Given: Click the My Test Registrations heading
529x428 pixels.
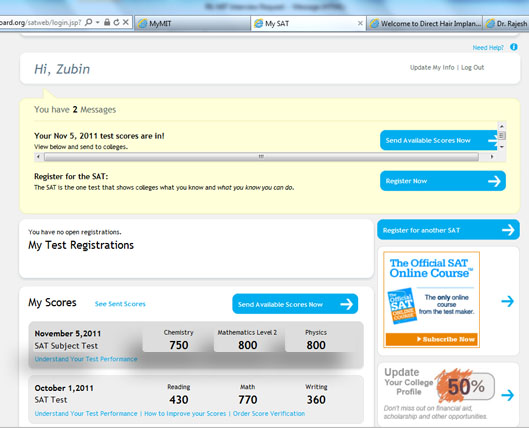Looking at the screenshot, I should click(x=81, y=245).
